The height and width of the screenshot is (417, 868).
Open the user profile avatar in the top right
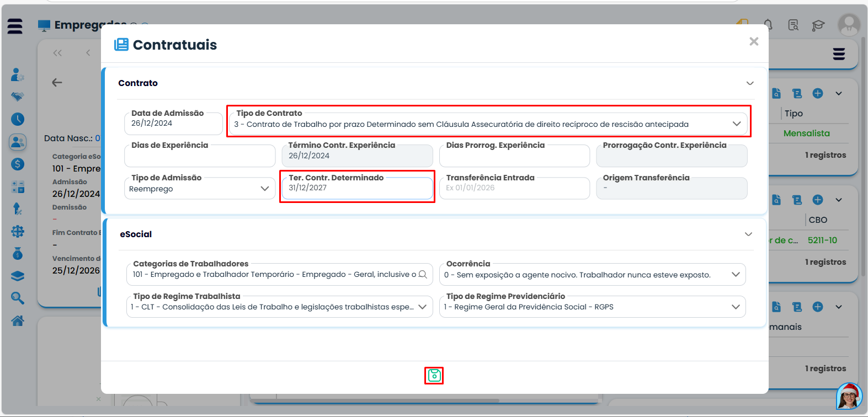click(849, 25)
